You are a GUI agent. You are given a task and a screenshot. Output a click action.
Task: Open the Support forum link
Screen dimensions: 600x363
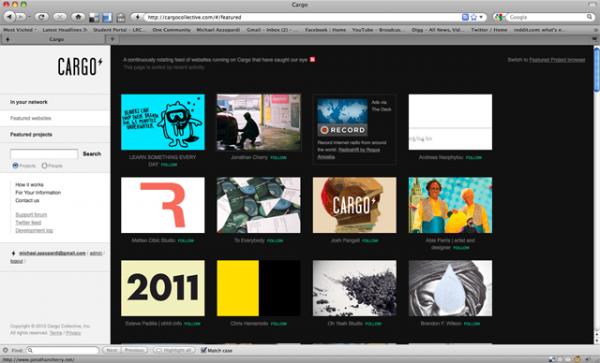tap(31, 215)
